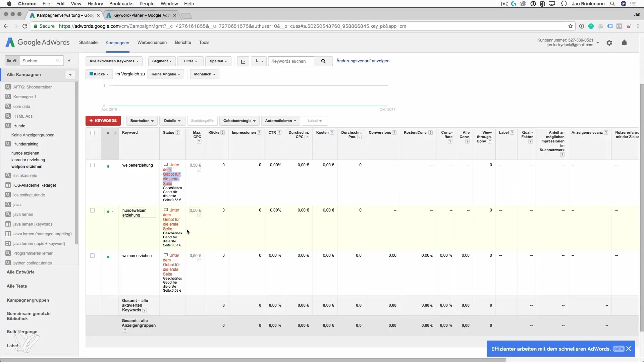Open the Spalten dropdown
This screenshot has height=362, width=644.
[218, 61]
